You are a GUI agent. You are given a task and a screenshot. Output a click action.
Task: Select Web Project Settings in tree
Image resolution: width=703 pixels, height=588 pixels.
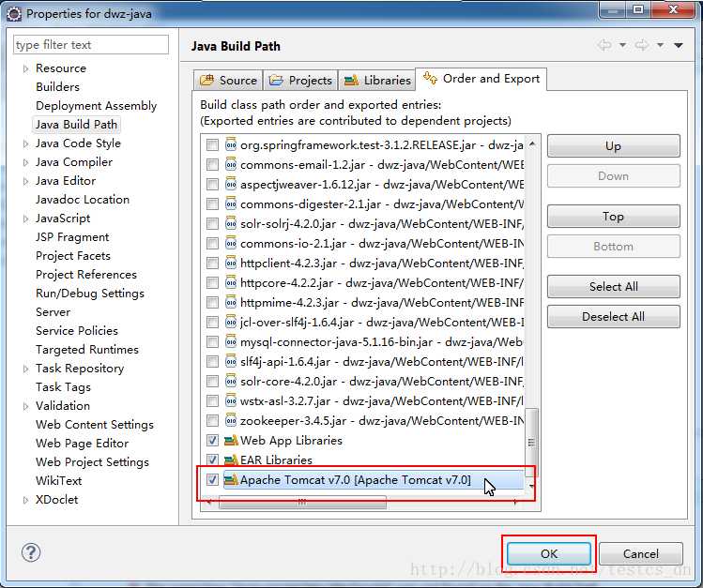coord(92,461)
